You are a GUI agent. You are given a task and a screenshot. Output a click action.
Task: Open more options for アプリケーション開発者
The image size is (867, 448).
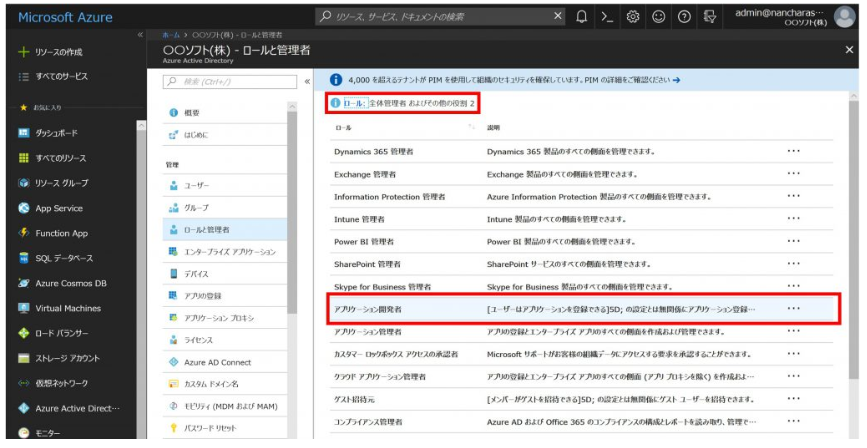click(x=793, y=309)
